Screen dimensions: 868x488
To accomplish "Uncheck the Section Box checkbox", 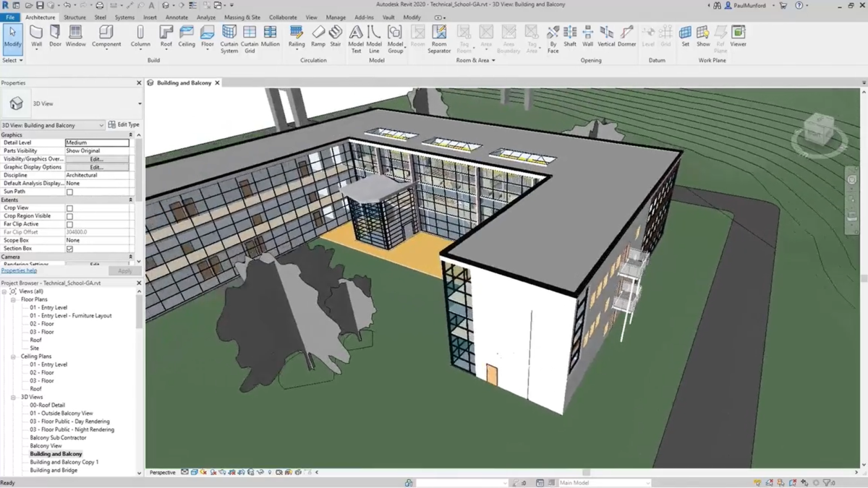I will coord(69,249).
